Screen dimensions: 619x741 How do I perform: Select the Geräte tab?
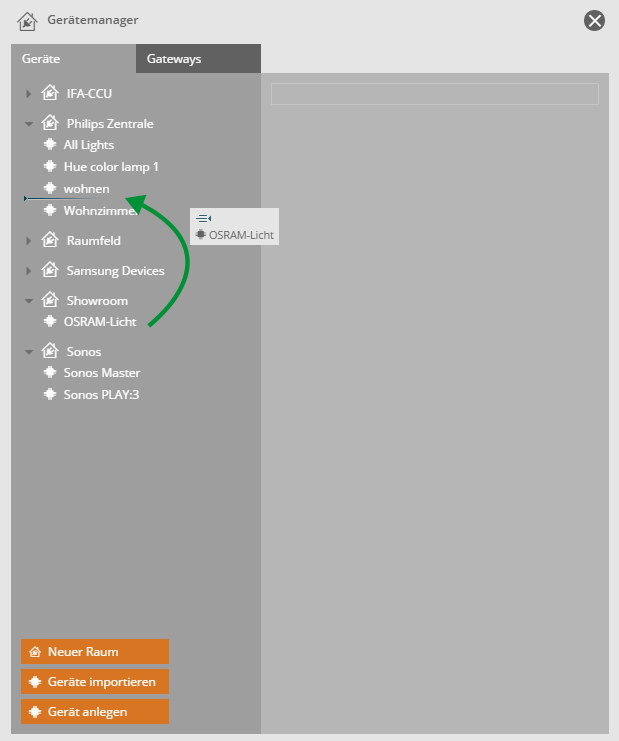click(42, 59)
